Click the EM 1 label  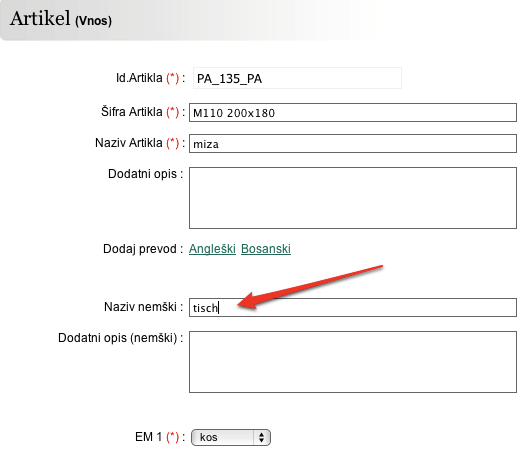(148, 437)
